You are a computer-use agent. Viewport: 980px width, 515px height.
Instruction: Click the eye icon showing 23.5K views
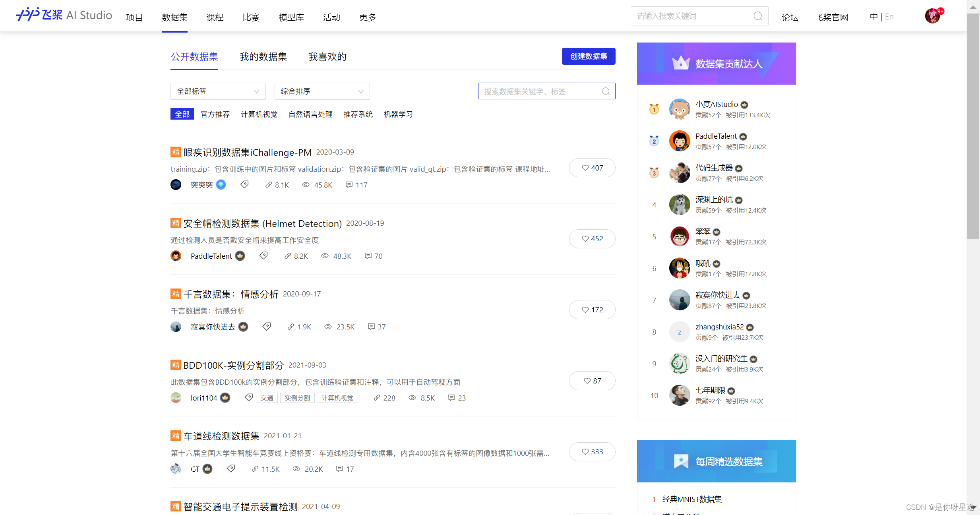tap(328, 327)
